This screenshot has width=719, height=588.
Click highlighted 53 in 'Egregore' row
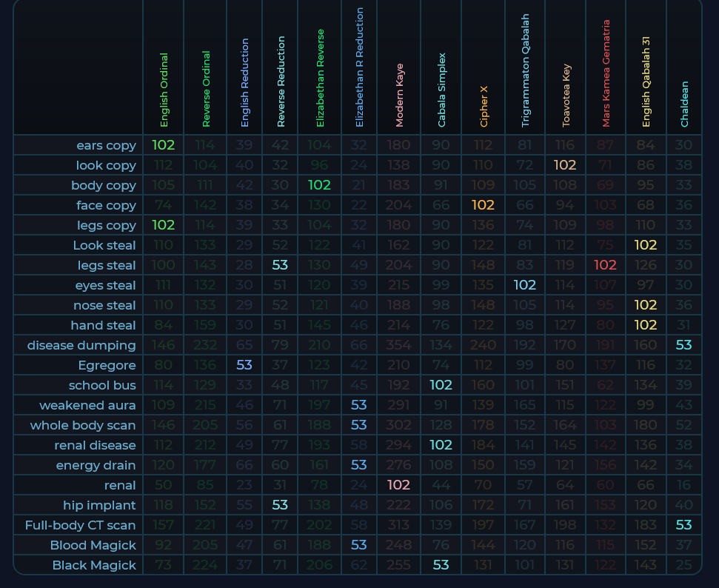[x=244, y=365]
